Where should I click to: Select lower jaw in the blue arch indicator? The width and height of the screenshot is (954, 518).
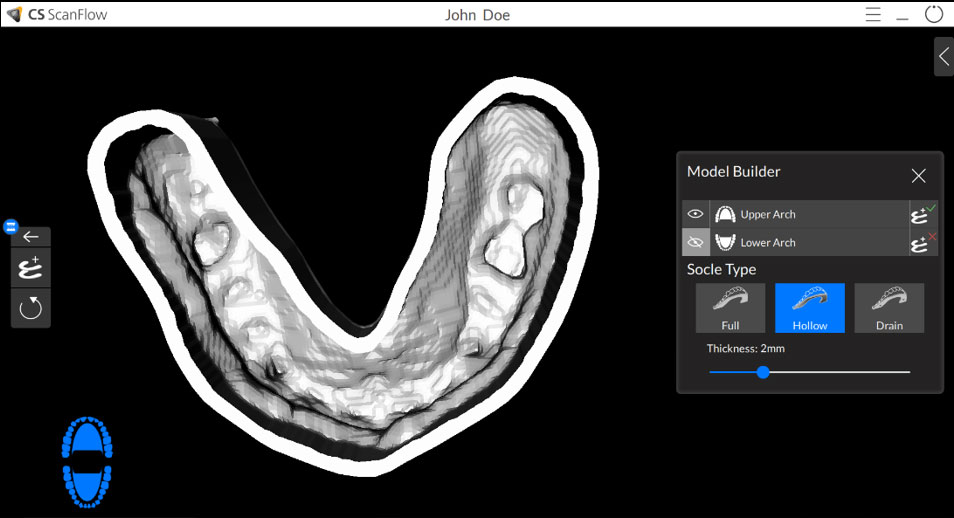coord(87,487)
